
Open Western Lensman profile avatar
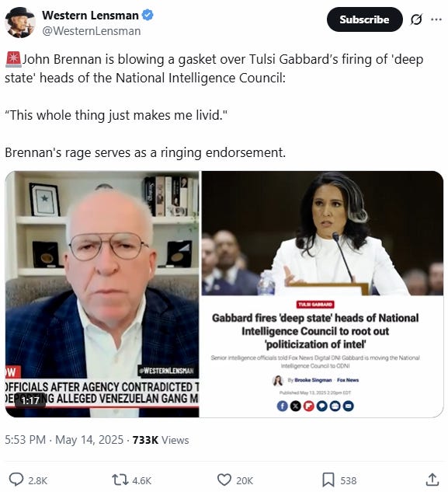click(x=20, y=23)
